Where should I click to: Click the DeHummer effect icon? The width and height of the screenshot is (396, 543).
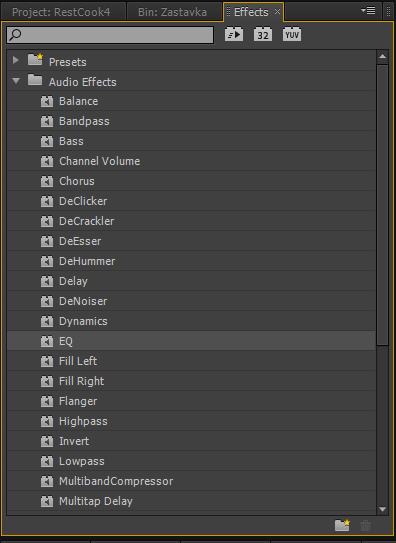point(47,261)
